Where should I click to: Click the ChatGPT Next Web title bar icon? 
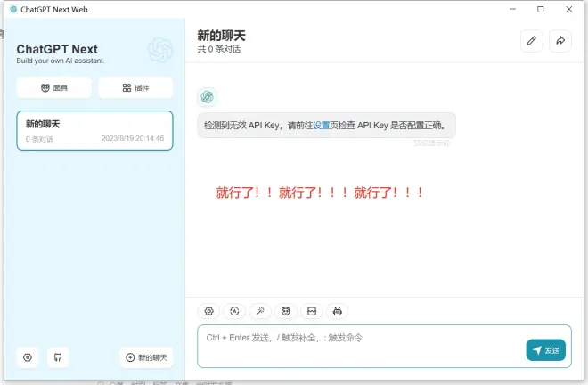(13, 10)
